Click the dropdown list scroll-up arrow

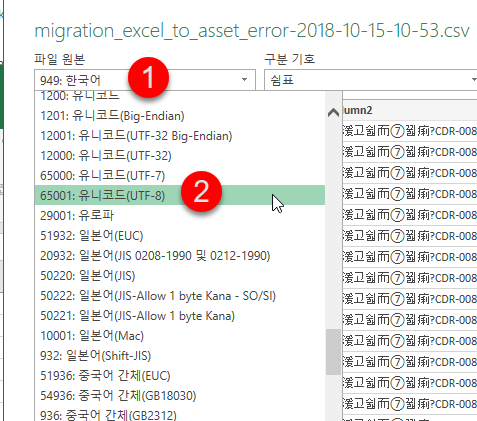333,113
